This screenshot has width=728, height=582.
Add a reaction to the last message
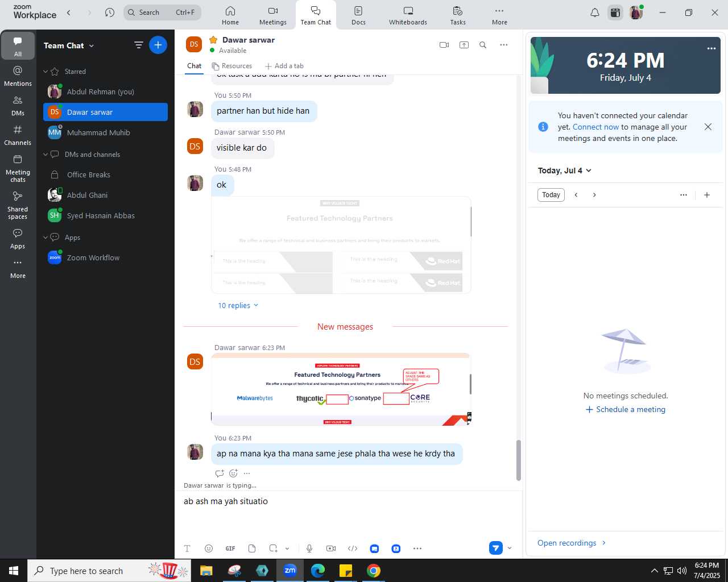(x=233, y=473)
